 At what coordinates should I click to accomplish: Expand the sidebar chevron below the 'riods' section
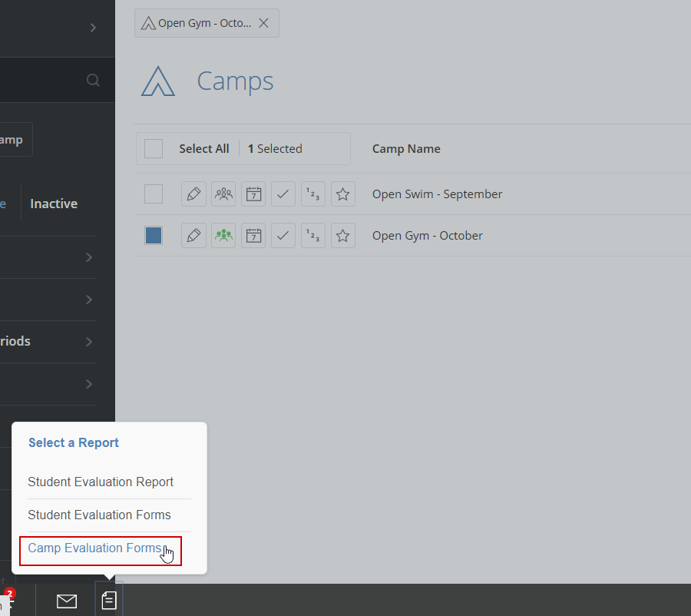pyautogui.click(x=88, y=384)
